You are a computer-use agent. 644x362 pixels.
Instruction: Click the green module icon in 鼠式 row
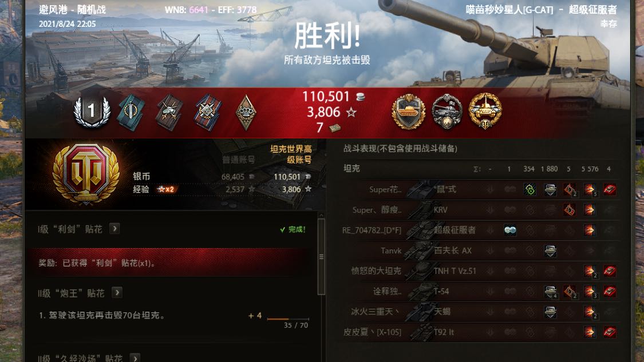click(530, 190)
